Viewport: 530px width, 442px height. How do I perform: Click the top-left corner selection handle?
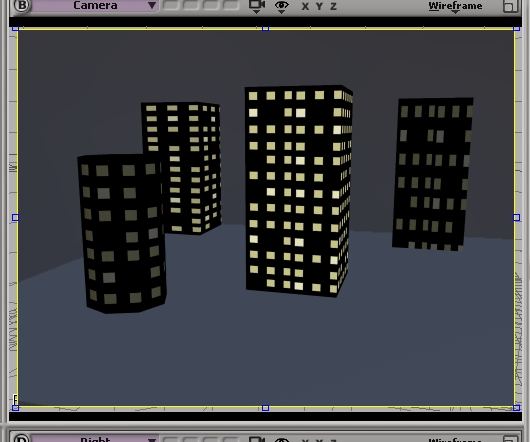(x=15, y=29)
